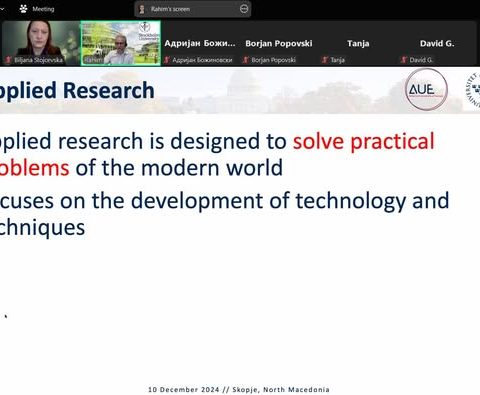
Task: Click Tanja's muted microphone icon
Action: [x=325, y=60]
